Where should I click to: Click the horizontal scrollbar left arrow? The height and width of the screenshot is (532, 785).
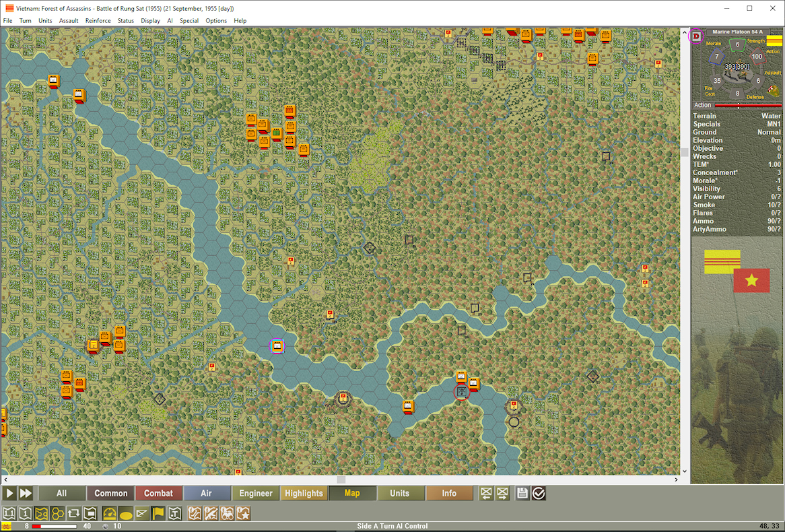pyautogui.click(x=5, y=480)
